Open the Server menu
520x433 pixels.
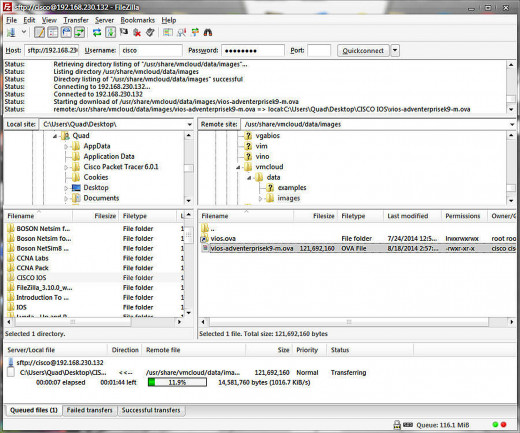click(104, 20)
